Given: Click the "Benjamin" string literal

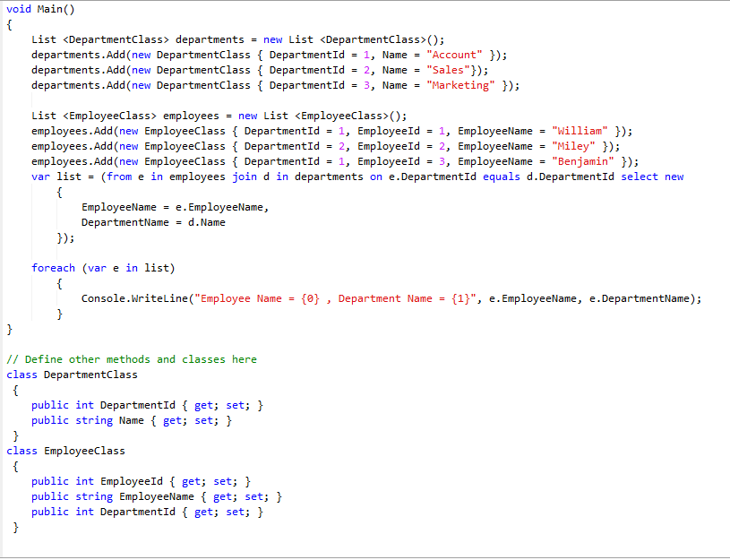Looking at the screenshot, I should [583, 161].
